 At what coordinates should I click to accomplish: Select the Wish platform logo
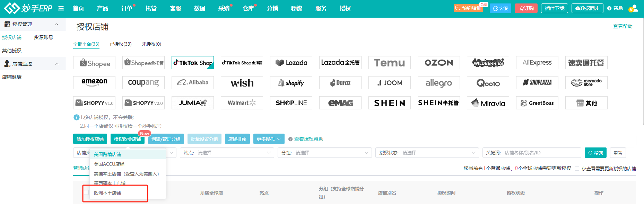click(242, 83)
